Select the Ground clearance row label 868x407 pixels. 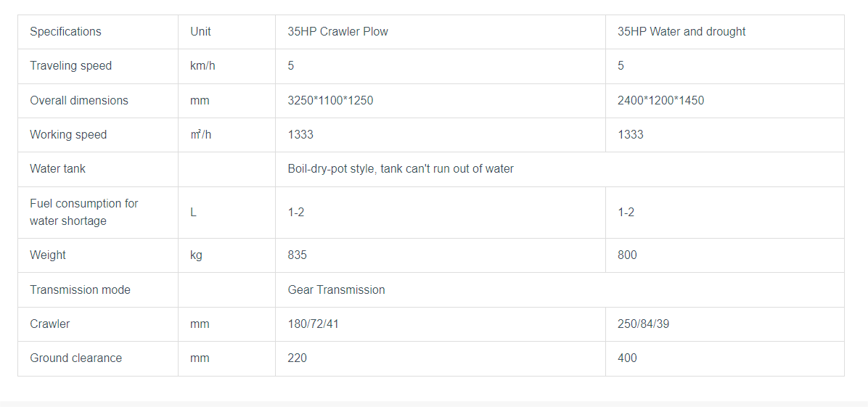tap(75, 358)
